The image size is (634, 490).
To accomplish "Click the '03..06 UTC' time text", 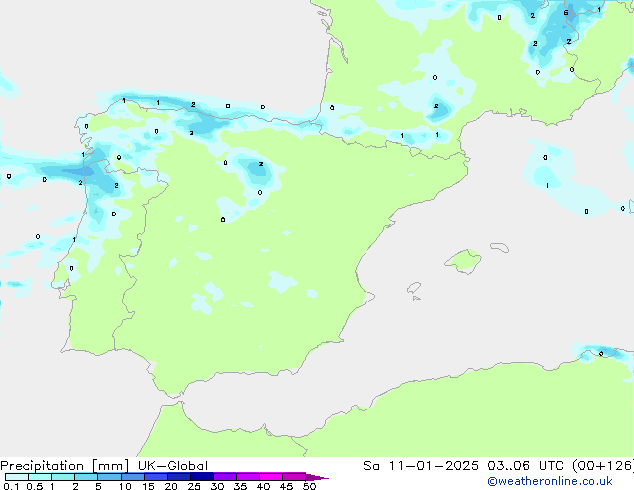I will [x=525, y=466].
